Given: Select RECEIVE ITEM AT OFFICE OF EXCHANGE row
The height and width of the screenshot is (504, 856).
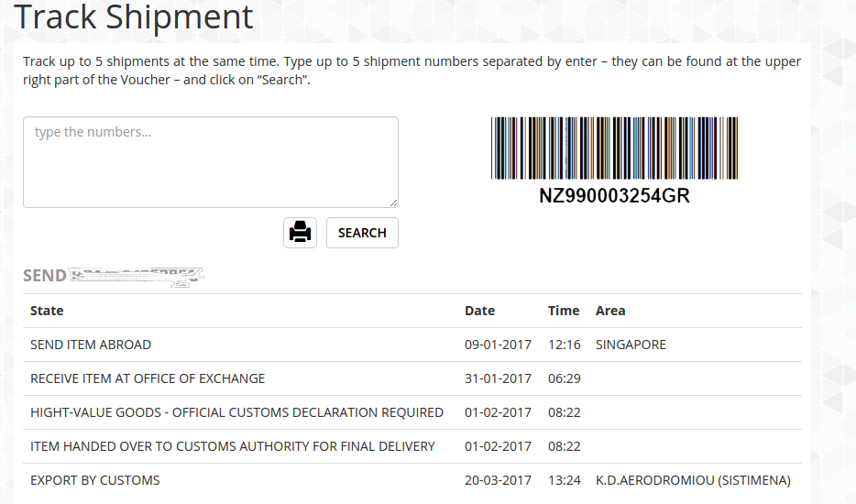Looking at the screenshot, I should click(148, 378).
